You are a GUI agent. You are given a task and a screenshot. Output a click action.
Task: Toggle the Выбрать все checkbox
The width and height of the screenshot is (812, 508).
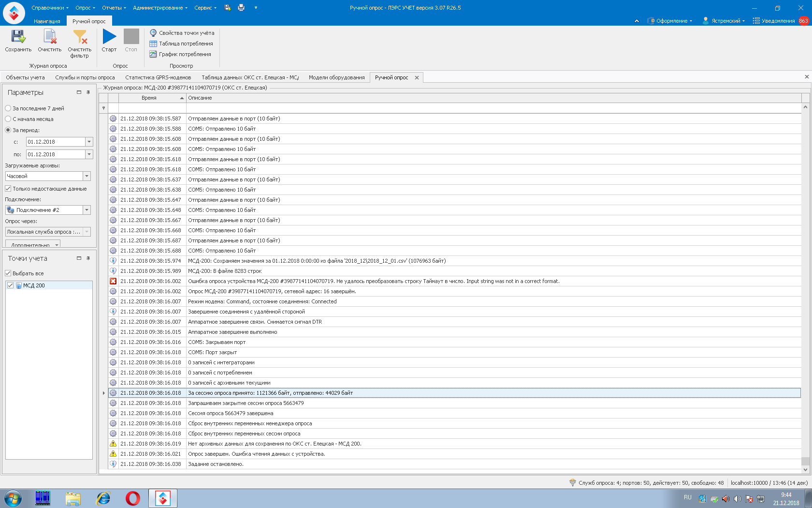[x=8, y=273]
